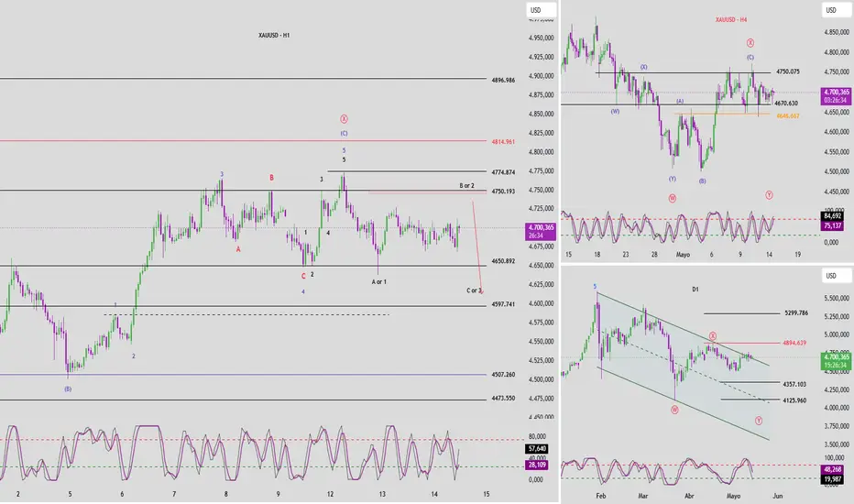Click date 28 on H4 time axis
This screenshot has width=854, height=504.
pos(654,255)
